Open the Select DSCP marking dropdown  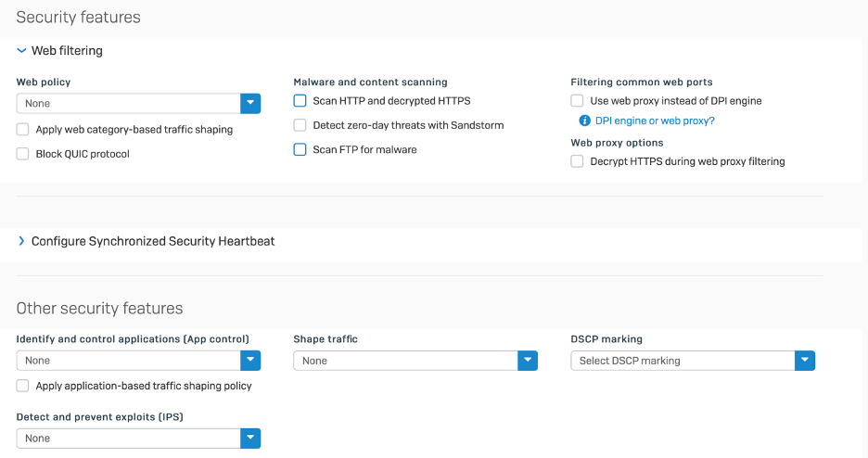coord(805,361)
